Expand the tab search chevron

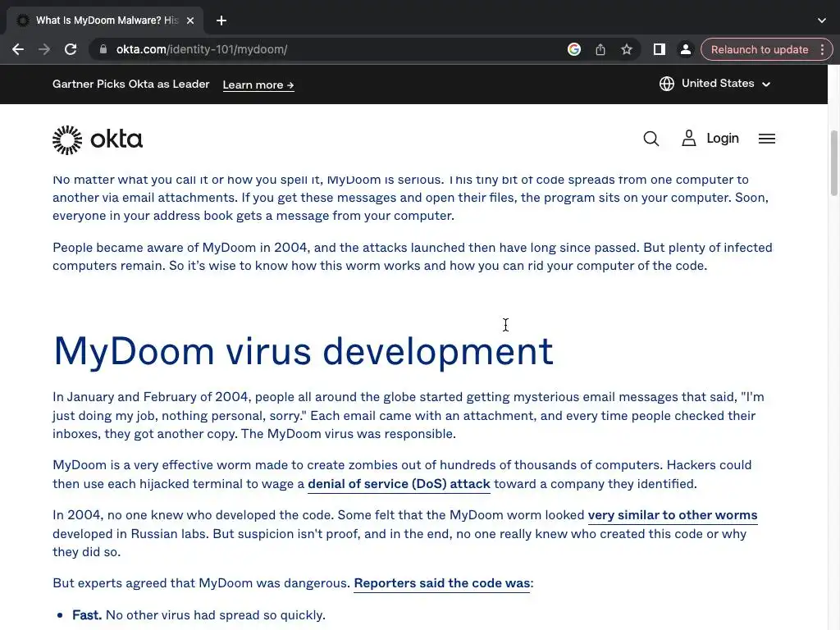click(x=822, y=21)
